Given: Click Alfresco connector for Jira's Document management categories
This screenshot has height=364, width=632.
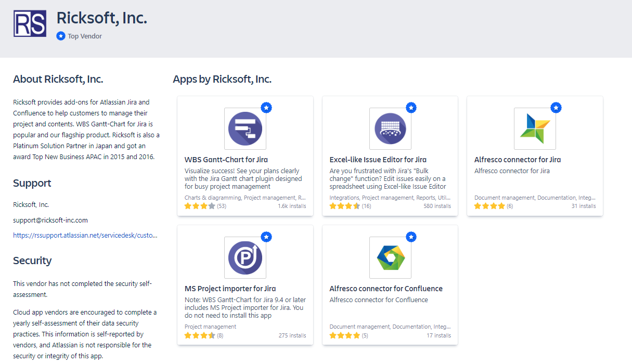Looking at the screenshot, I should [x=535, y=198].
